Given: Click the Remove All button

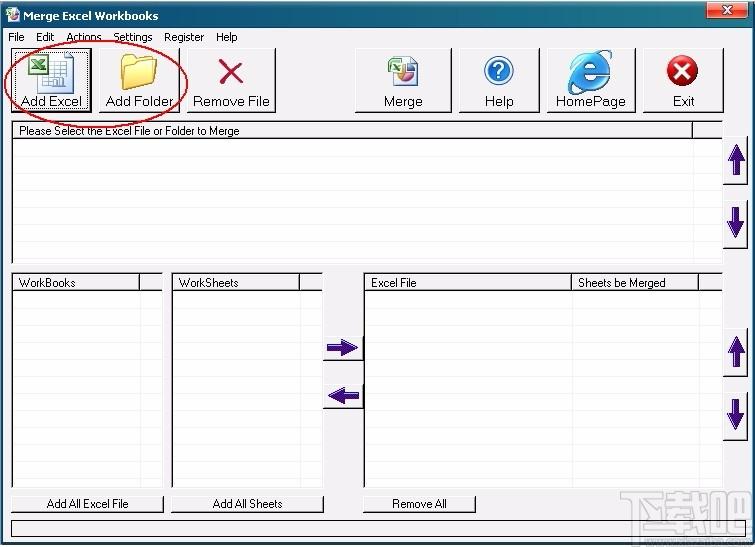Looking at the screenshot, I should point(419,504).
